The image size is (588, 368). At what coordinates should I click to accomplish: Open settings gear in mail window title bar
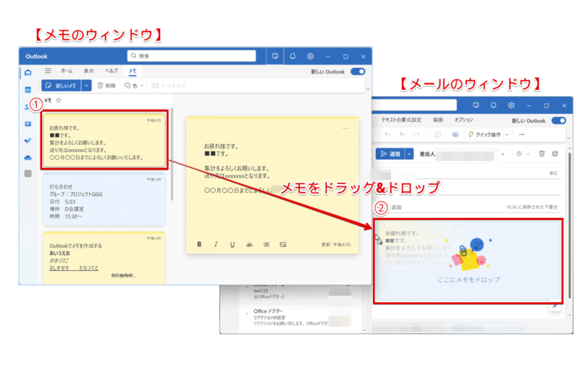(x=511, y=106)
